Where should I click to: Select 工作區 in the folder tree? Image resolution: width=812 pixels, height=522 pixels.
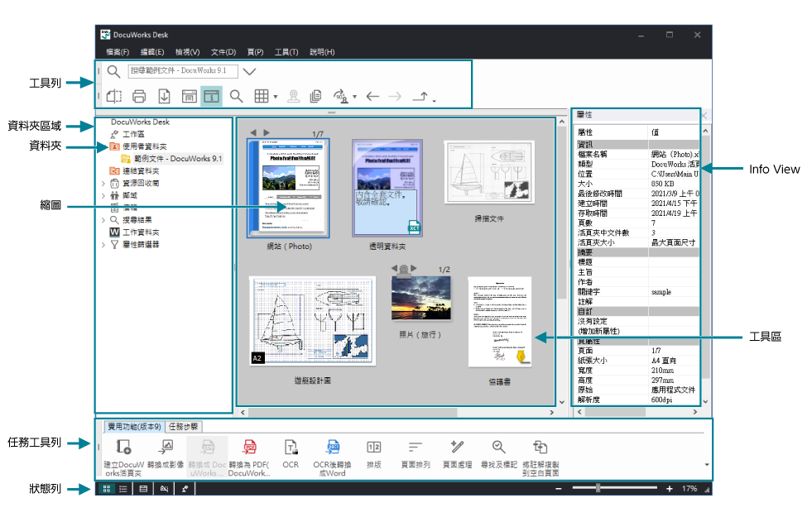coord(133,134)
